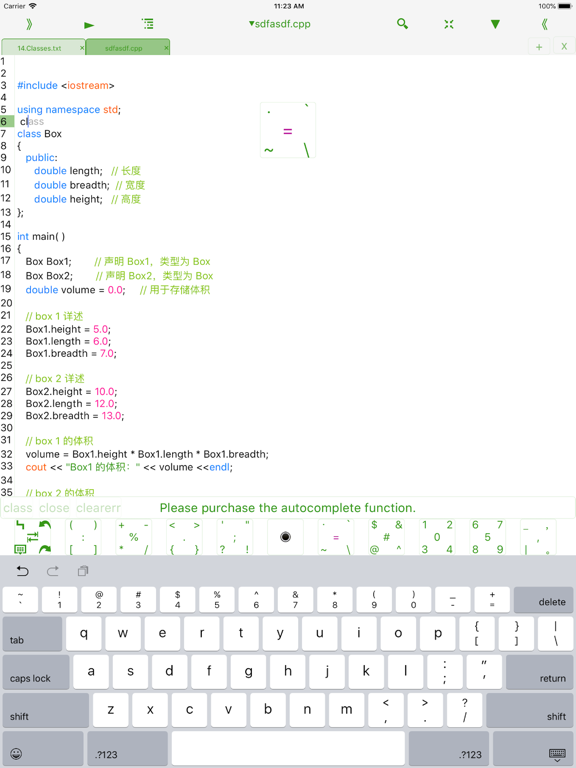
Task: Switch to right .?123 symbols keyboard
Action: click(449, 748)
